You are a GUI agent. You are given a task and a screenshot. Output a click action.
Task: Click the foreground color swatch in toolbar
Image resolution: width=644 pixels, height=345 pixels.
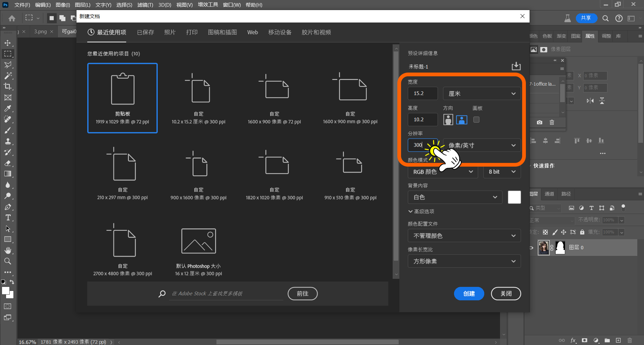[x=5, y=291]
